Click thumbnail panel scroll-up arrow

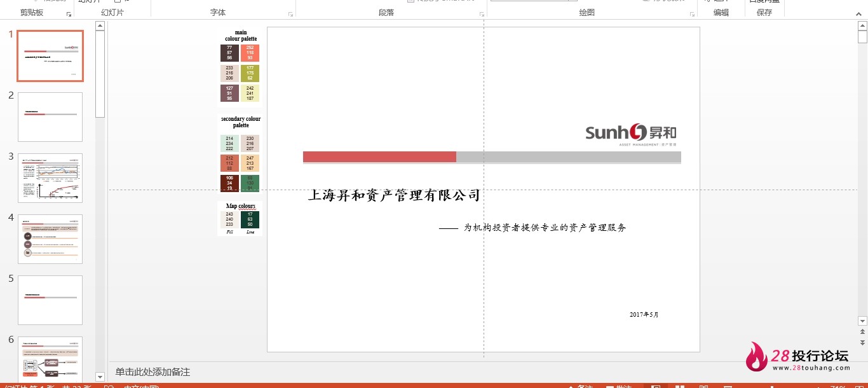100,25
